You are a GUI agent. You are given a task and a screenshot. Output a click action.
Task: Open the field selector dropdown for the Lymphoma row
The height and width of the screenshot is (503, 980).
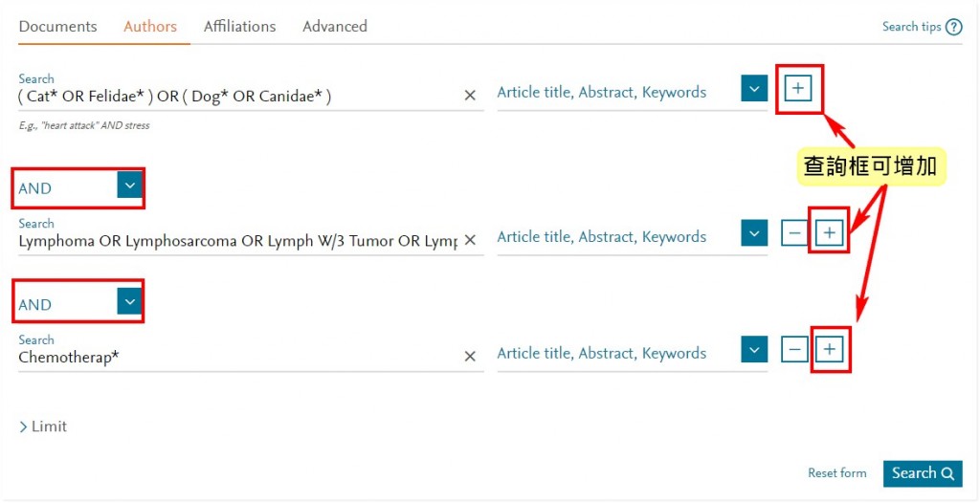click(x=754, y=233)
